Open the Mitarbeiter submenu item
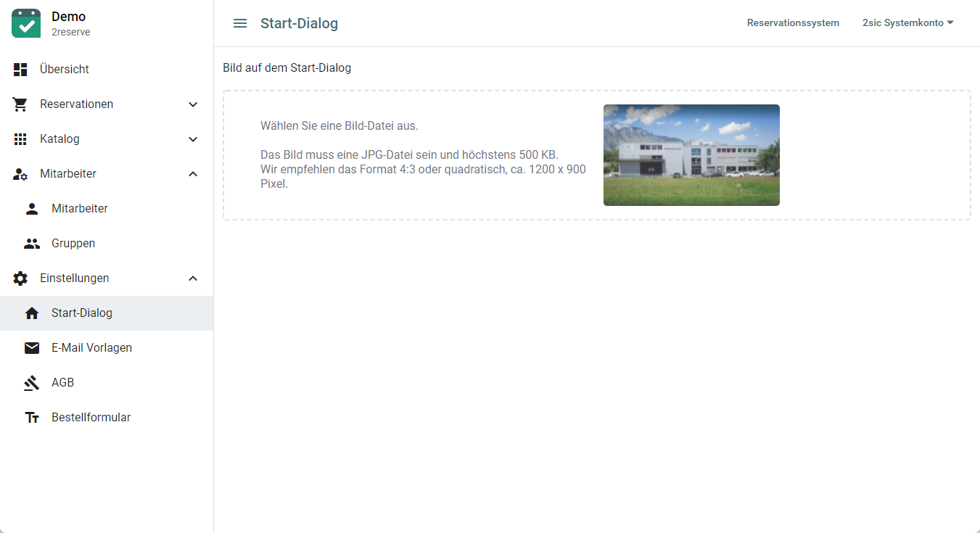 click(x=80, y=209)
